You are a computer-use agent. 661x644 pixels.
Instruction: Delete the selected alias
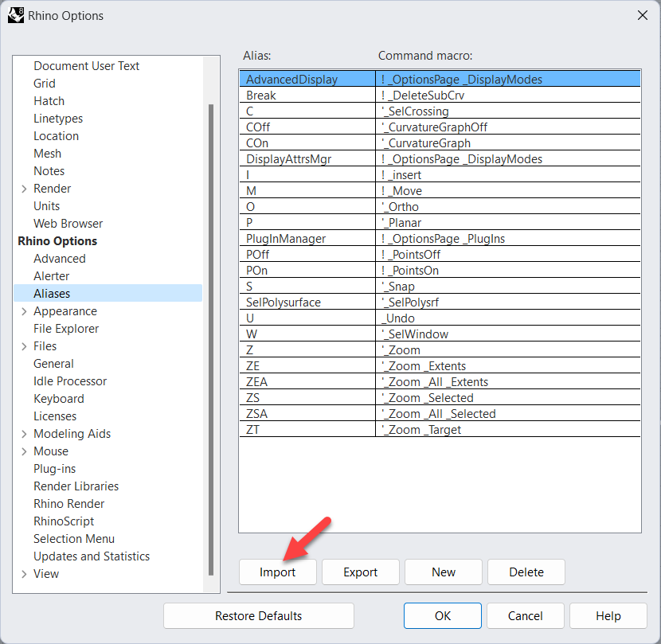point(526,572)
